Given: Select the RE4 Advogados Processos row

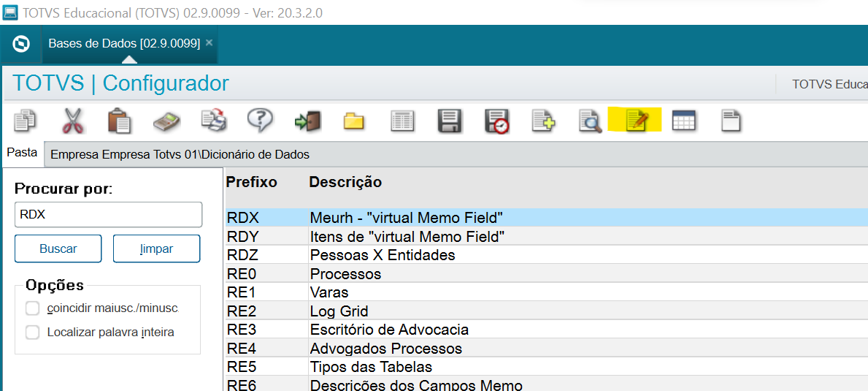Looking at the screenshot, I should pos(546,349).
